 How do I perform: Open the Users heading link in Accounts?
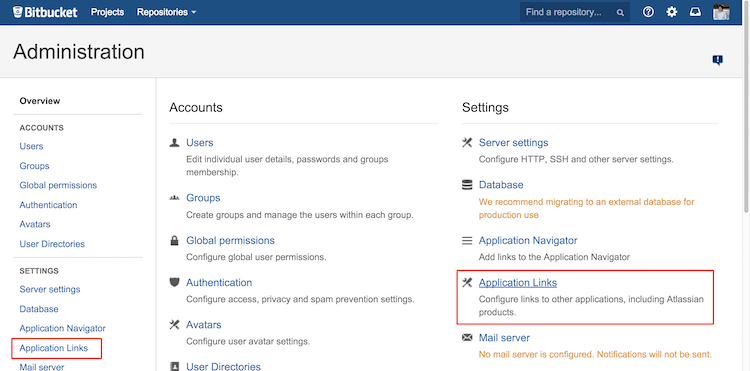(x=199, y=142)
